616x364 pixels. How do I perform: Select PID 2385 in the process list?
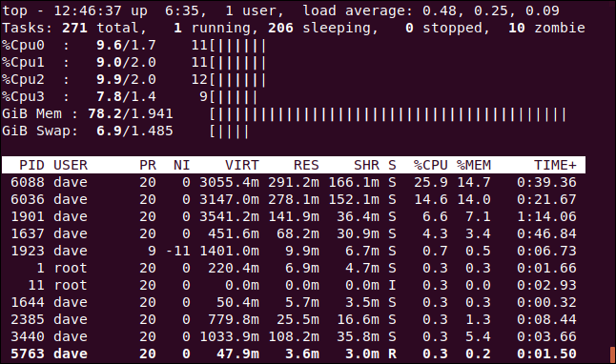tap(28, 319)
